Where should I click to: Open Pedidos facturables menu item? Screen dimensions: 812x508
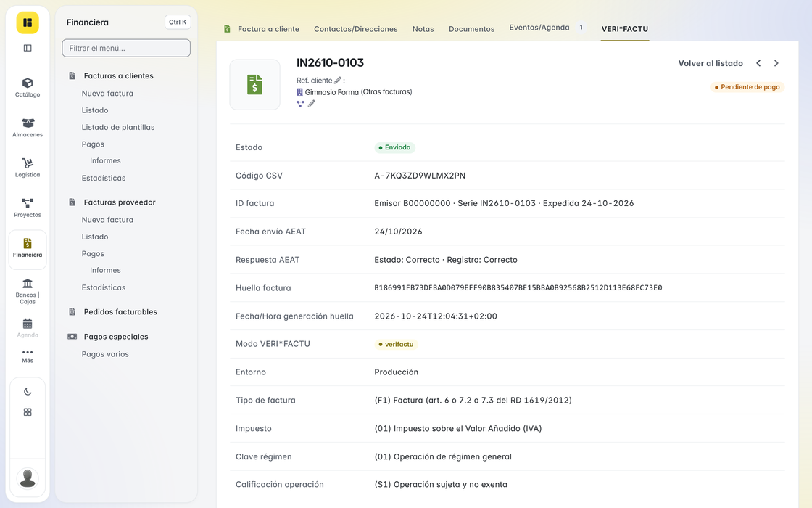pos(120,311)
